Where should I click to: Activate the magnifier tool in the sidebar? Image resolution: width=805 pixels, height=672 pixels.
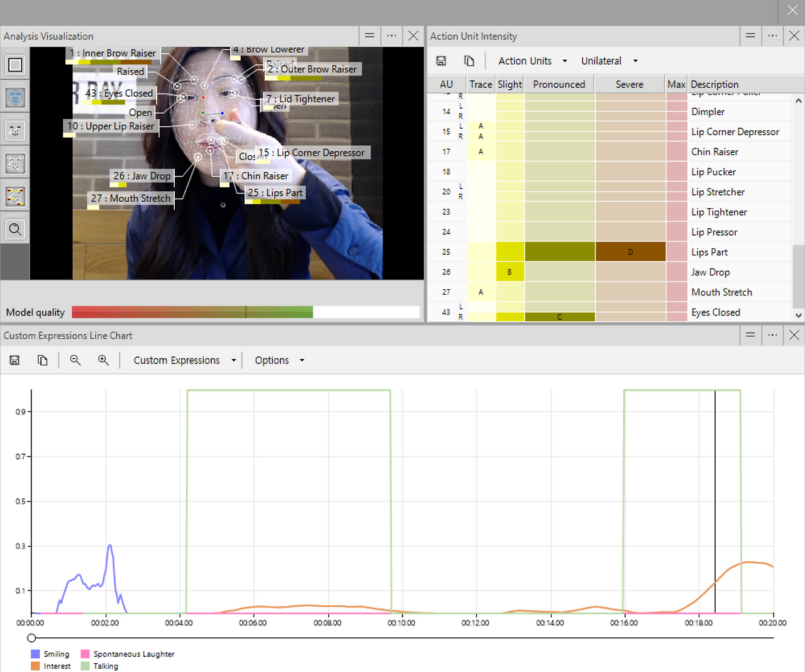tap(14, 229)
